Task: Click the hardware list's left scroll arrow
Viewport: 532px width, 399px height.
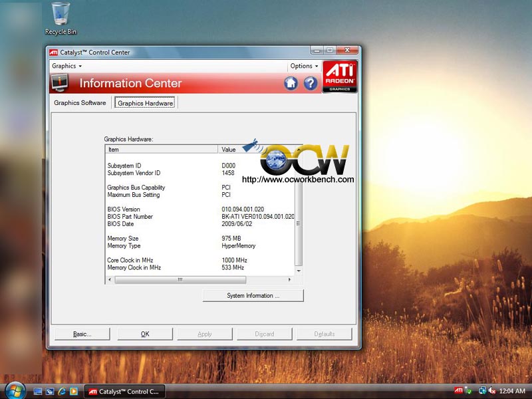Action: pyautogui.click(x=110, y=279)
